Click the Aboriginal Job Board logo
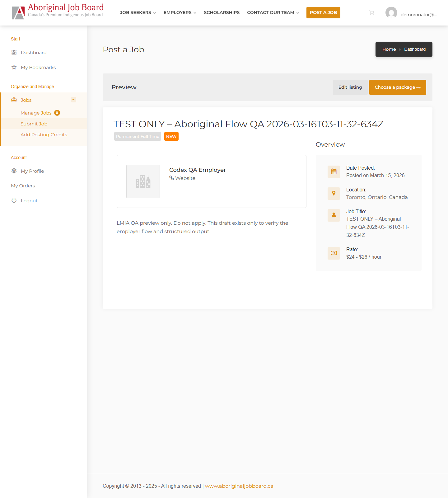The height and width of the screenshot is (498, 448). coord(58,12)
